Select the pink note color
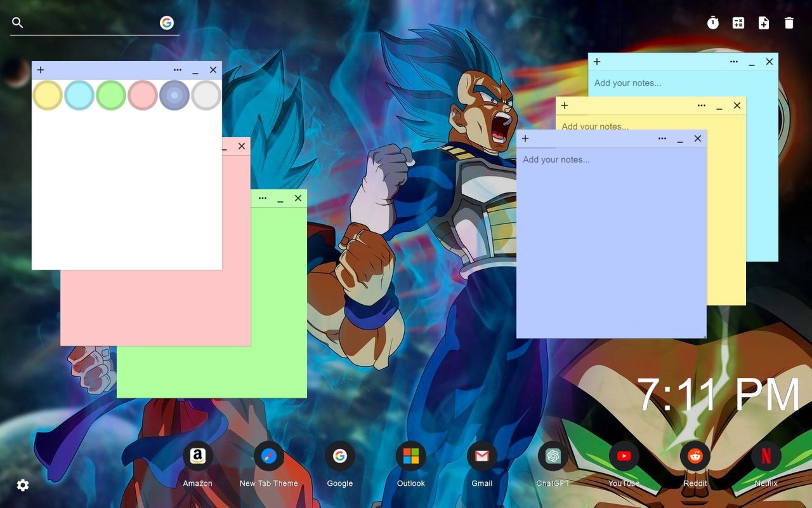 pos(143,95)
